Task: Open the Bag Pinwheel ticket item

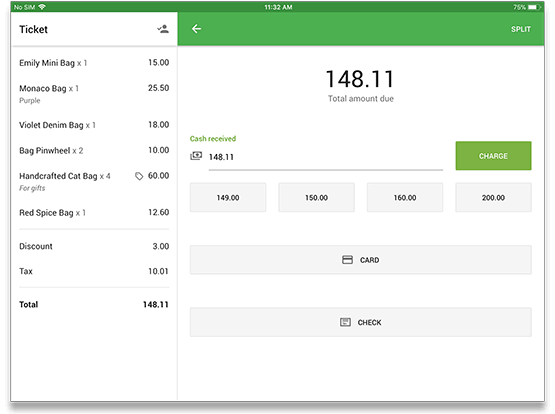Action: (x=94, y=151)
